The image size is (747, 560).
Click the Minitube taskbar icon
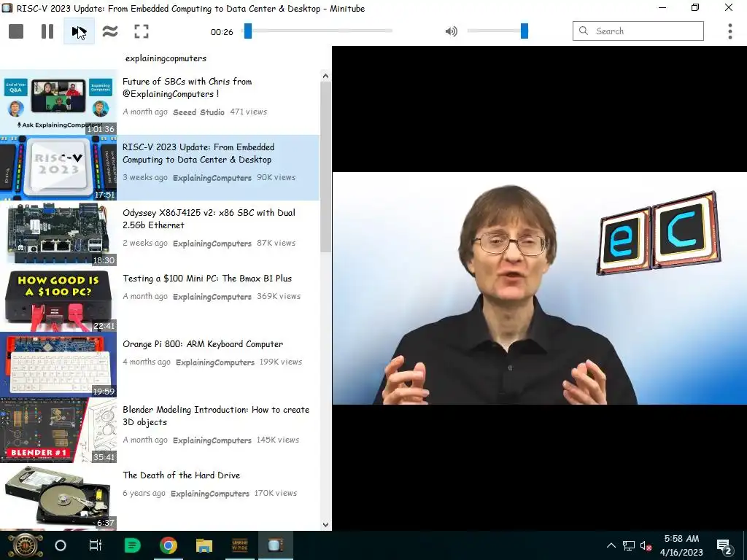(x=275, y=545)
